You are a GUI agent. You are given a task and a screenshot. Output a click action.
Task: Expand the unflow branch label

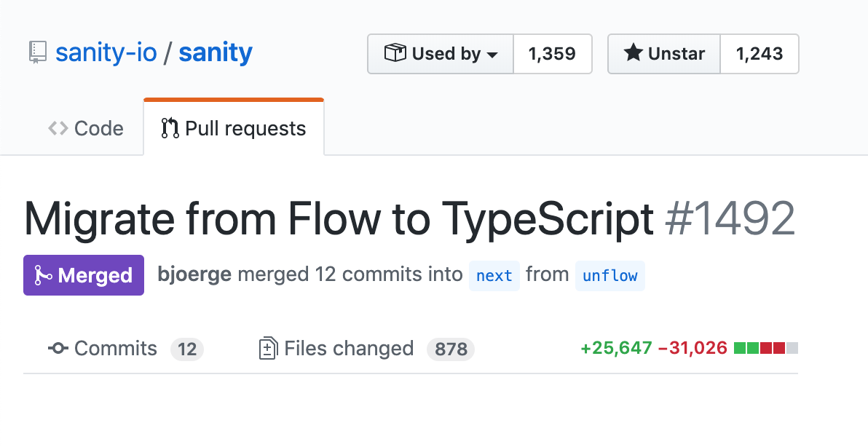(x=610, y=276)
